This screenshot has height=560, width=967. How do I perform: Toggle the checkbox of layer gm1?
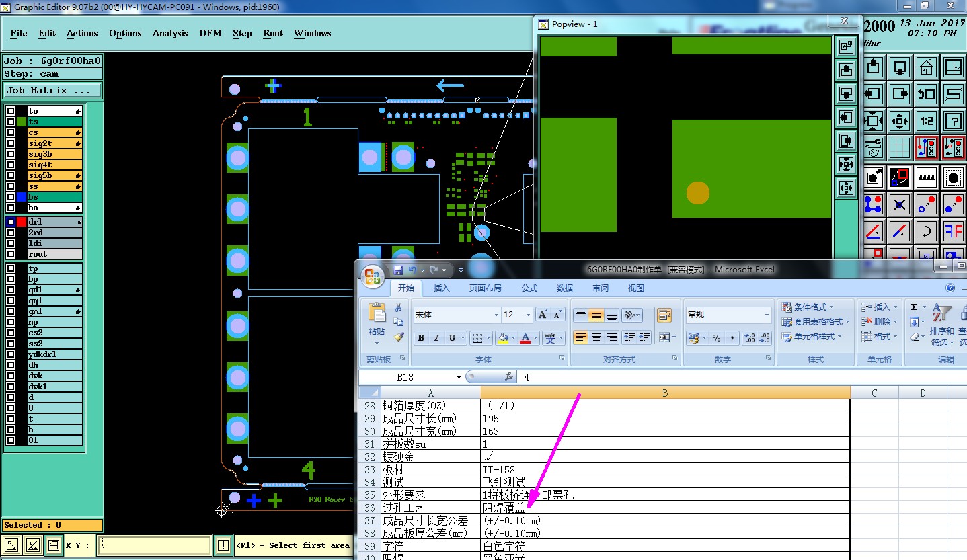[x=11, y=311]
